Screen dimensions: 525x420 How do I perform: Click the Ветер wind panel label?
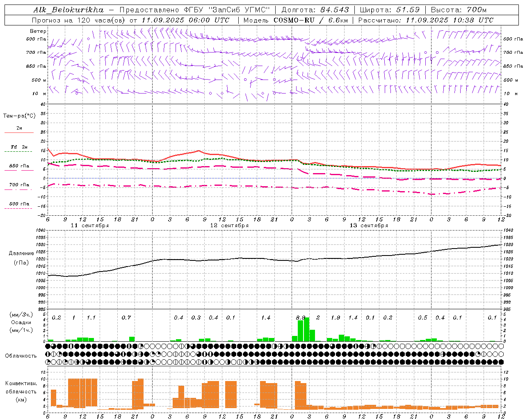[x=38, y=31]
